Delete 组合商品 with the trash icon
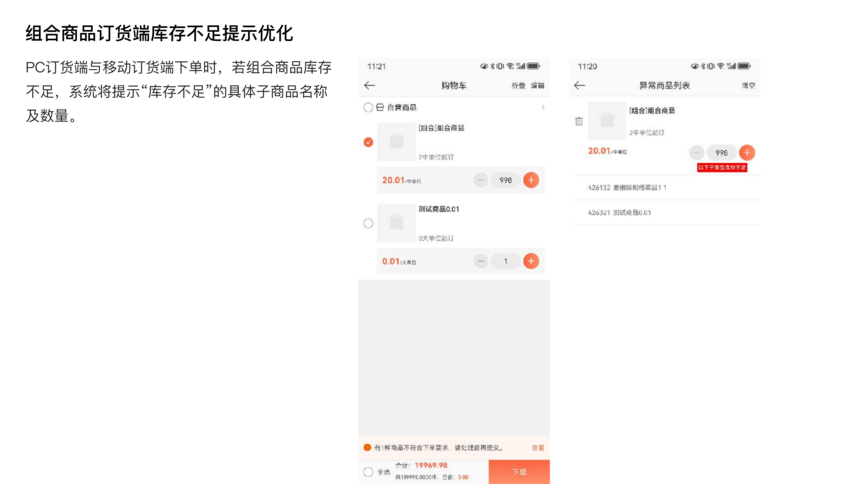The image size is (860, 484). (x=579, y=121)
